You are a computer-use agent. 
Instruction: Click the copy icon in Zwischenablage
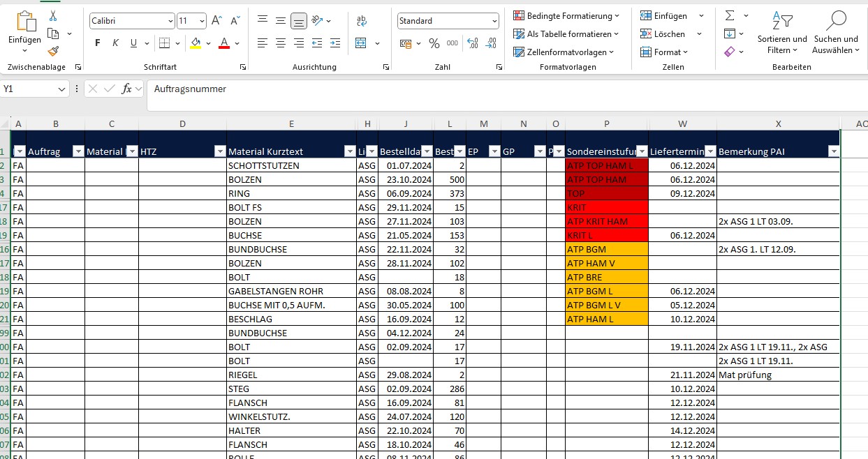click(x=53, y=33)
